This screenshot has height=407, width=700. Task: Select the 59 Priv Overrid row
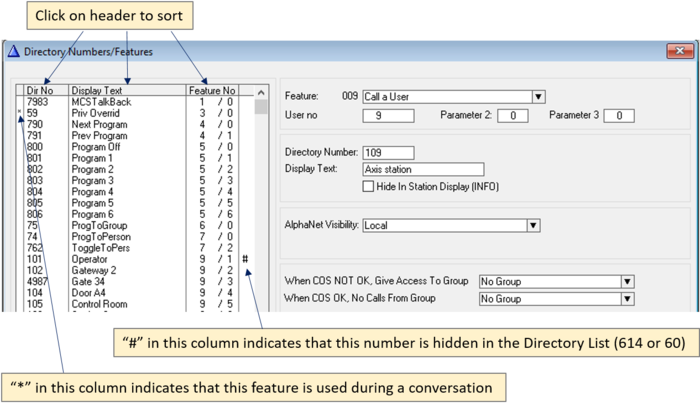[134, 113]
